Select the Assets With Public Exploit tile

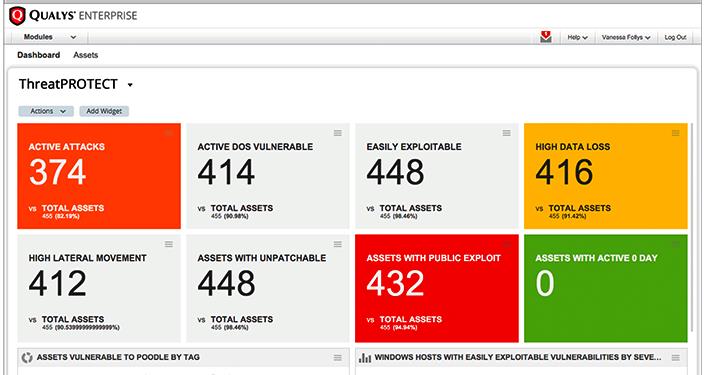pos(436,288)
